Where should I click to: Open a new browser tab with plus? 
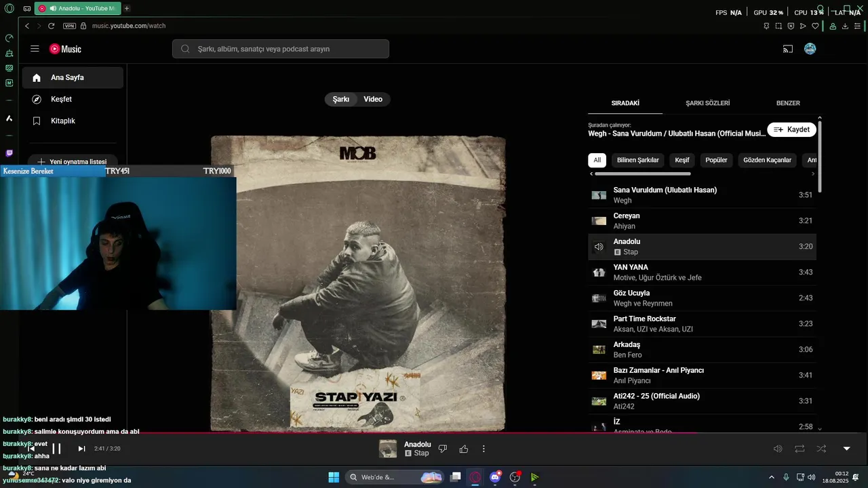point(127,8)
